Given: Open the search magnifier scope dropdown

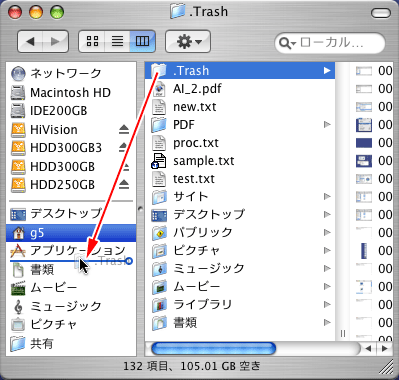Looking at the screenshot, I should (287, 43).
